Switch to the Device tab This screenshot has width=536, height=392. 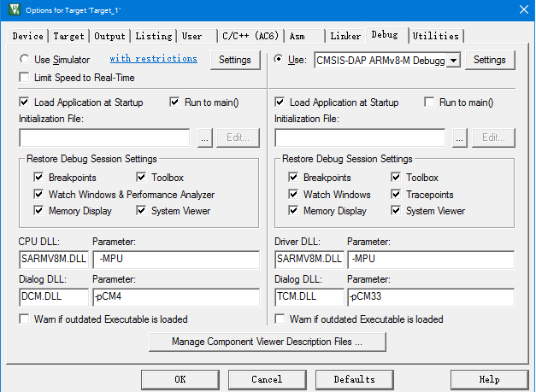click(x=27, y=36)
